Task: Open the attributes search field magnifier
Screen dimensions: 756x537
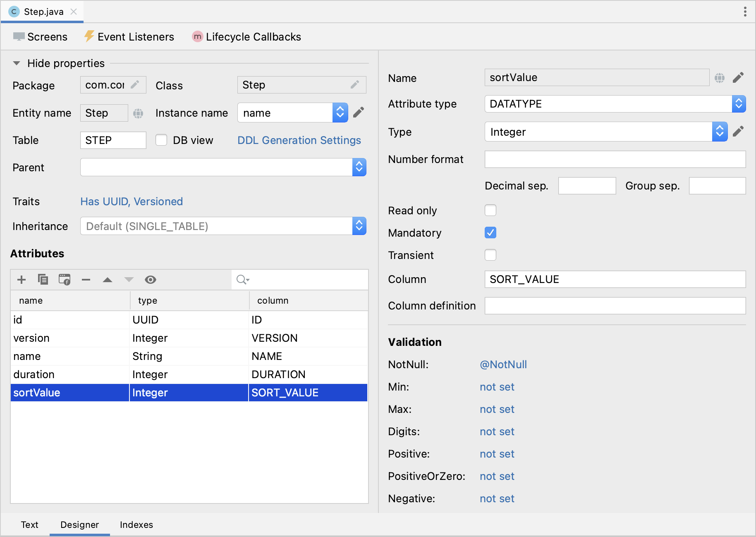Action: pos(242,280)
